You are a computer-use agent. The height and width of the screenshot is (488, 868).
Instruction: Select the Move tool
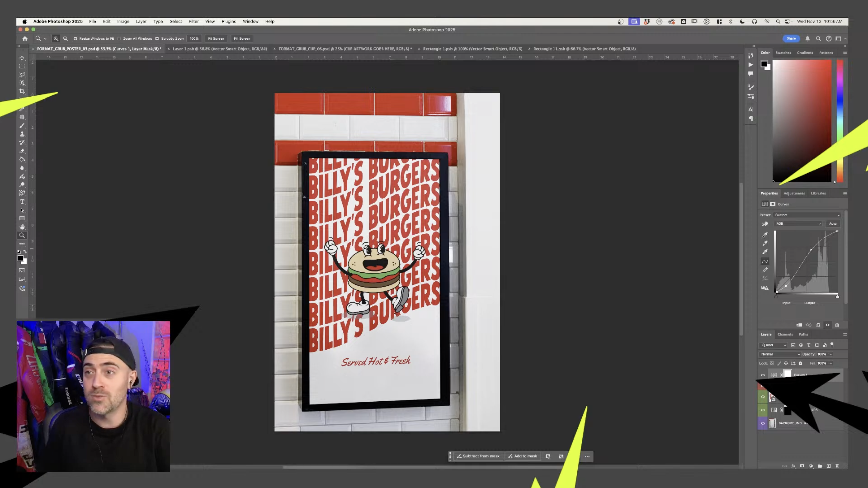[22, 58]
